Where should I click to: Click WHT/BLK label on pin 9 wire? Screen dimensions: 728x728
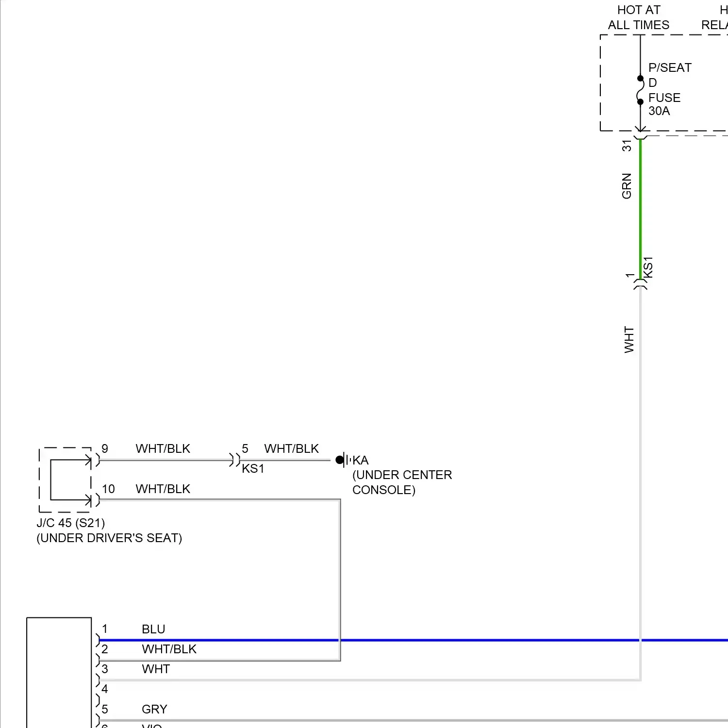[x=163, y=448]
